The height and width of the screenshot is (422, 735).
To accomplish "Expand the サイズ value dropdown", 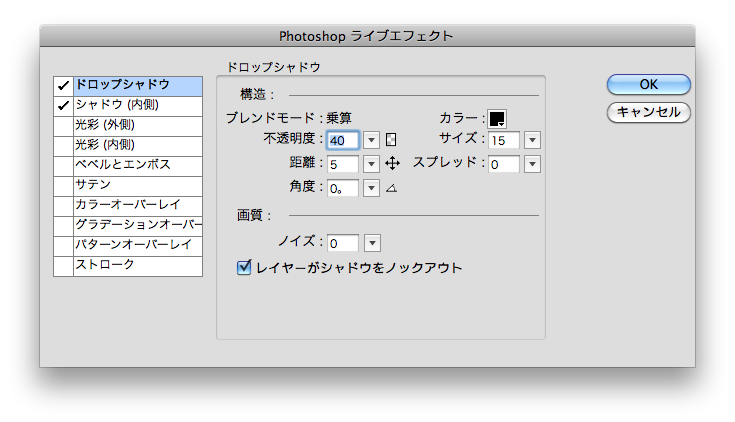I will click(x=532, y=140).
